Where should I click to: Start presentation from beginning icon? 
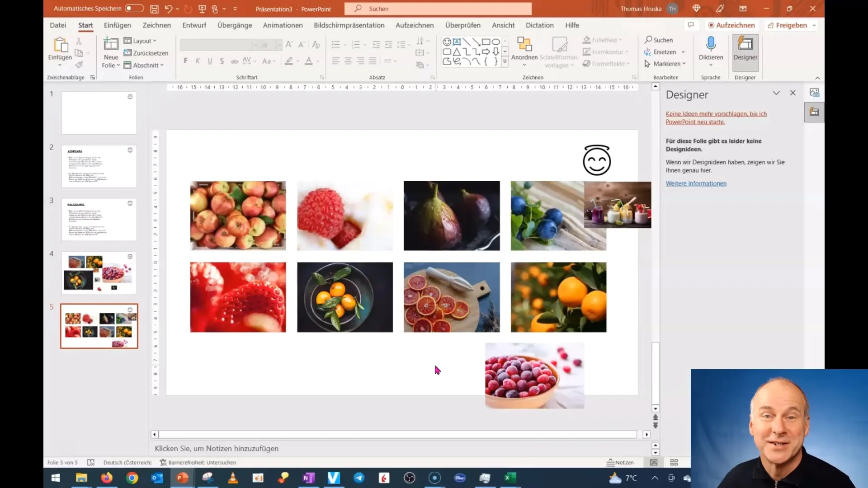pos(202,9)
